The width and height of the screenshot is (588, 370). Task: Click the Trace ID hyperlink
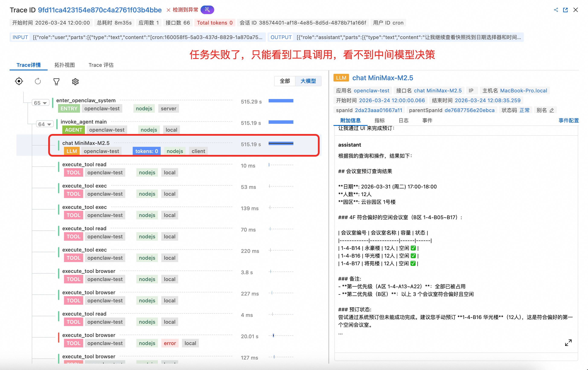coord(100,10)
